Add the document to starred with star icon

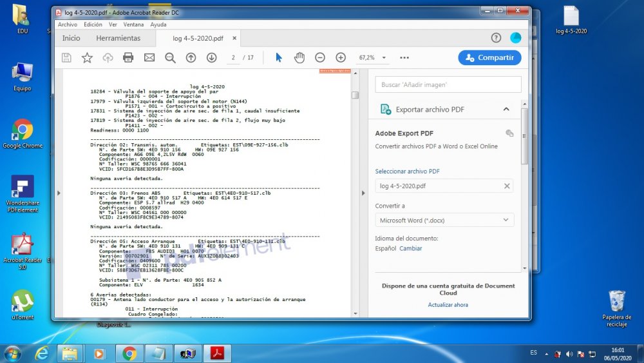(x=87, y=57)
